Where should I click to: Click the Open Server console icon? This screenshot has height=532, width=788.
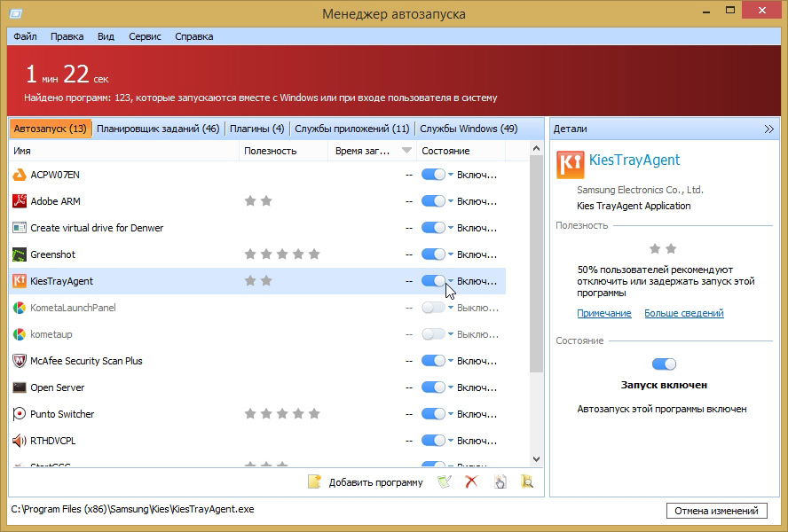(20, 387)
